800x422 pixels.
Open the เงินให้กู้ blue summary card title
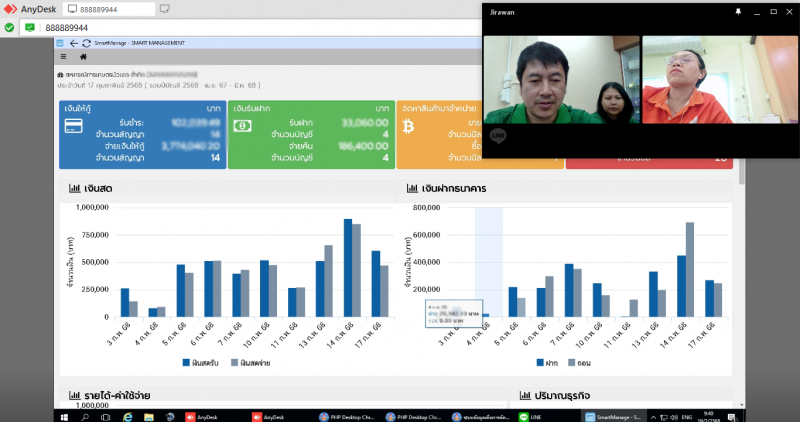click(x=78, y=108)
